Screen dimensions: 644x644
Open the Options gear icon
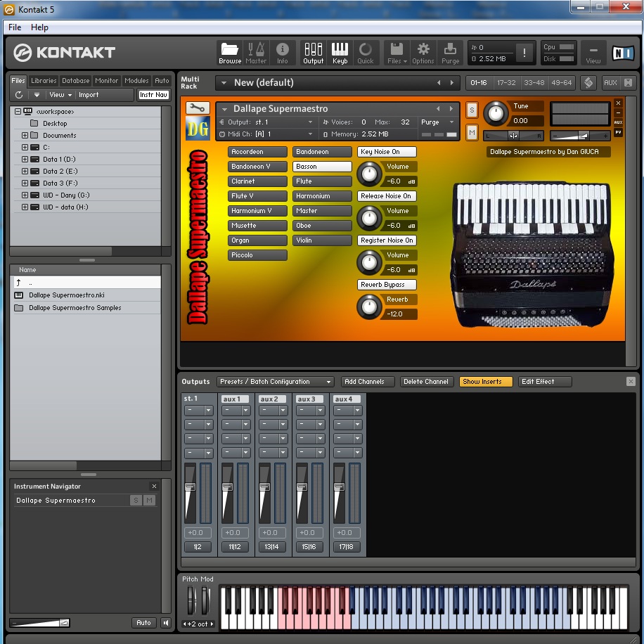(x=423, y=53)
